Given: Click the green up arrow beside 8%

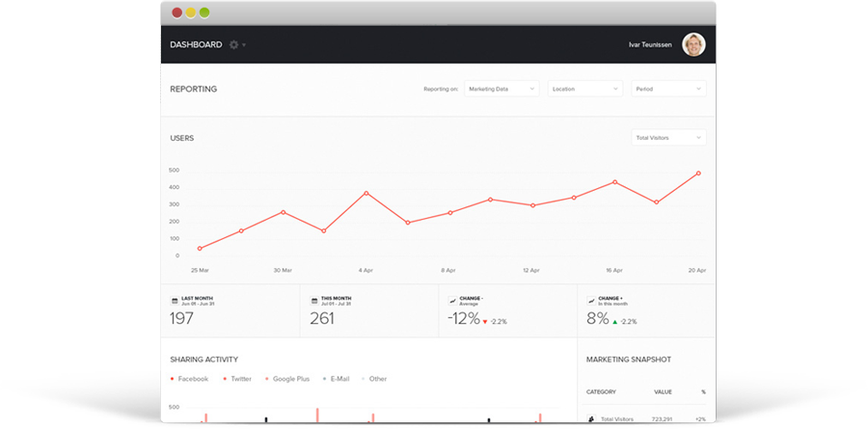Looking at the screenshot, I should pyautogui.click(x=615, y=320).
